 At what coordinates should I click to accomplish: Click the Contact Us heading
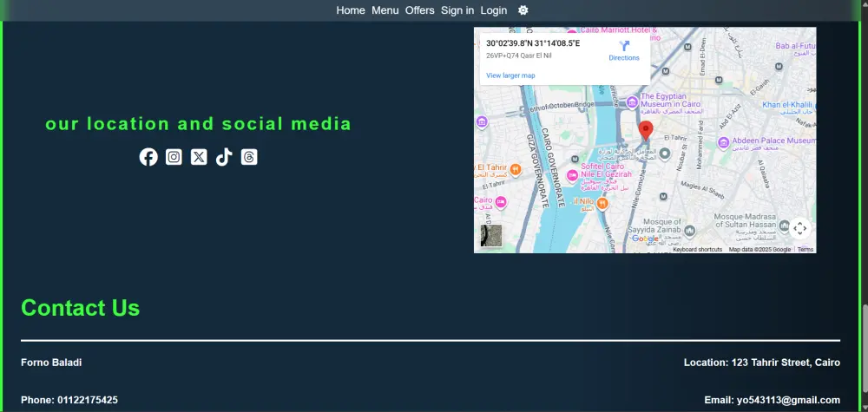(80, 307)
